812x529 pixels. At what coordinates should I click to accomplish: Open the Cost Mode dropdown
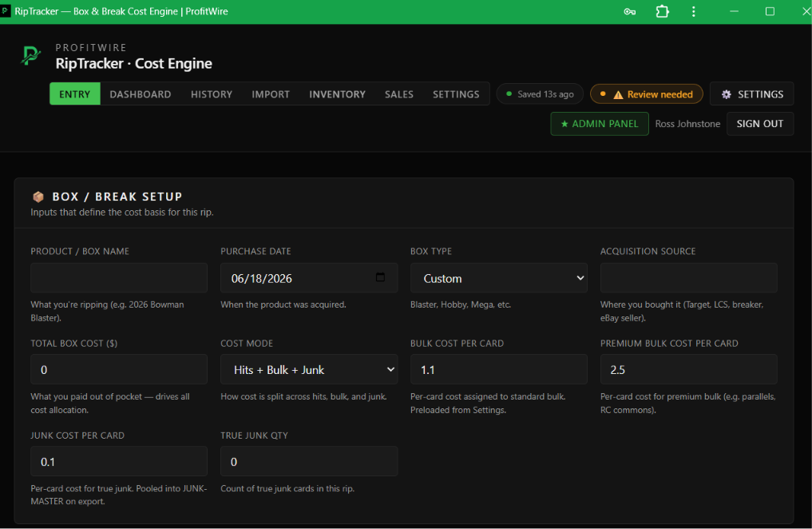pos(309,369)
